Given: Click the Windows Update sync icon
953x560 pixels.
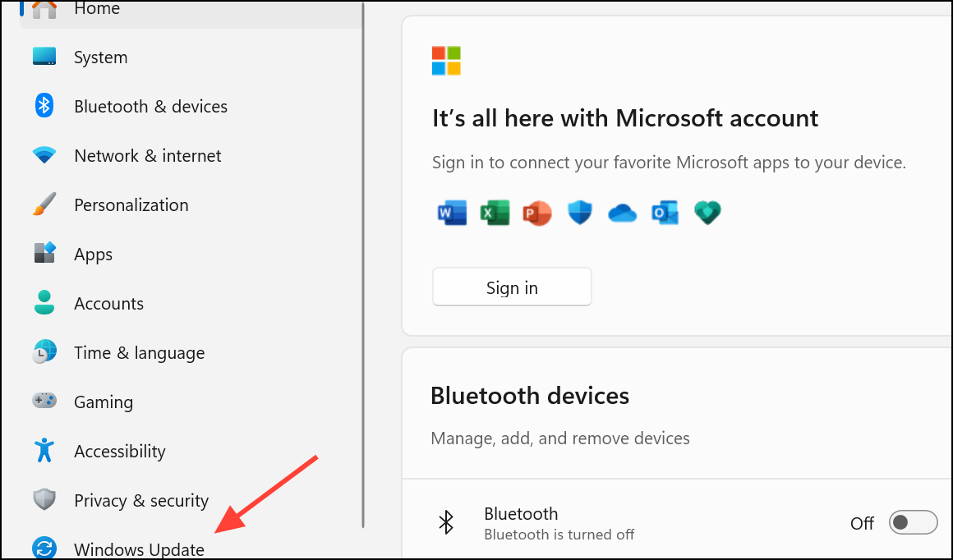Looking at the screenshot, I should tap(44, 548).
